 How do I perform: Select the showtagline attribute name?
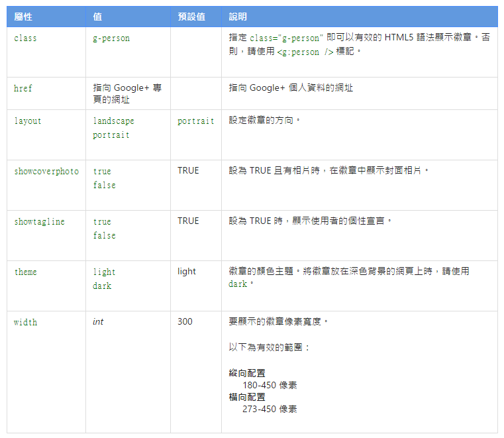39,221
